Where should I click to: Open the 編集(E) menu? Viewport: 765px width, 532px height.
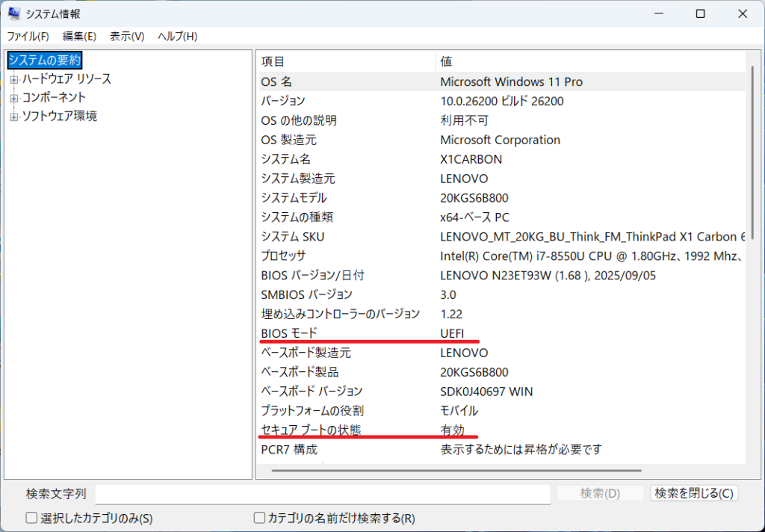pyautogui.click(x=79, y=36)
